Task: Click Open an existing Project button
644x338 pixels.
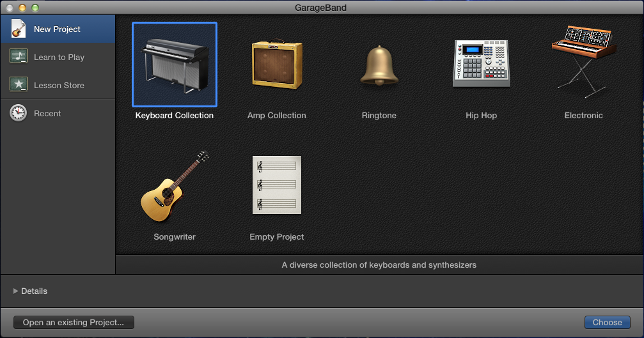Action: tap(74, 323)
